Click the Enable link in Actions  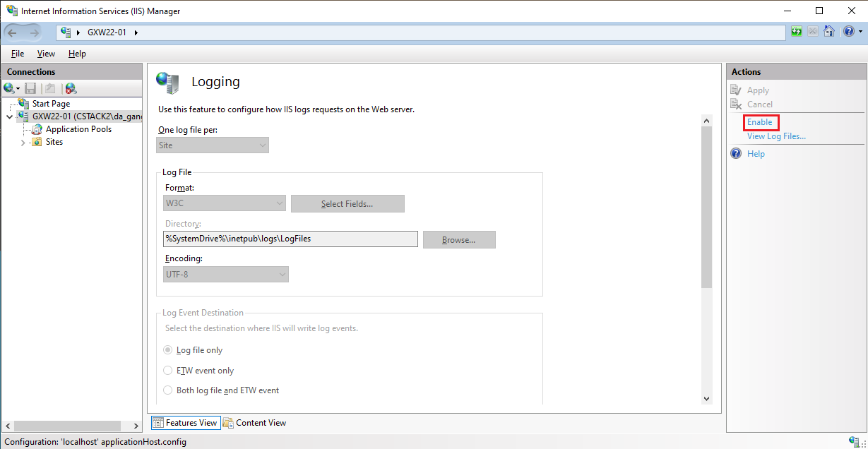click(x=760, y=122)
